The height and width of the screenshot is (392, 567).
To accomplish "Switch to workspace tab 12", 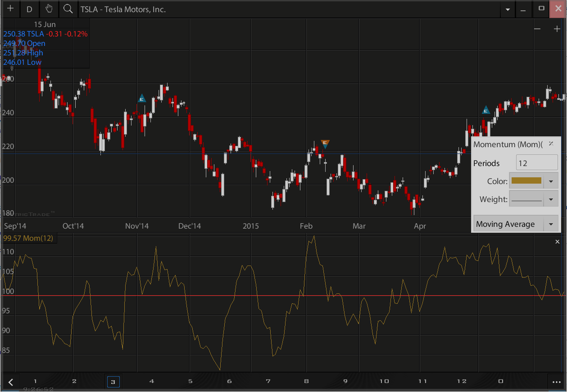I will coord(462,381).
